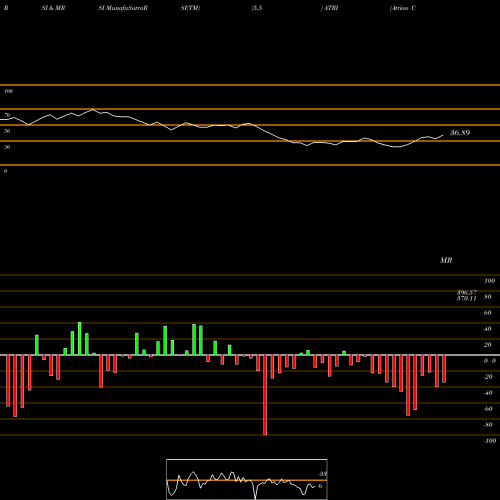Click the 'SI MunafaSutraR' header text
This screenshot has width=500, height=500.
(x=123, y=8)
